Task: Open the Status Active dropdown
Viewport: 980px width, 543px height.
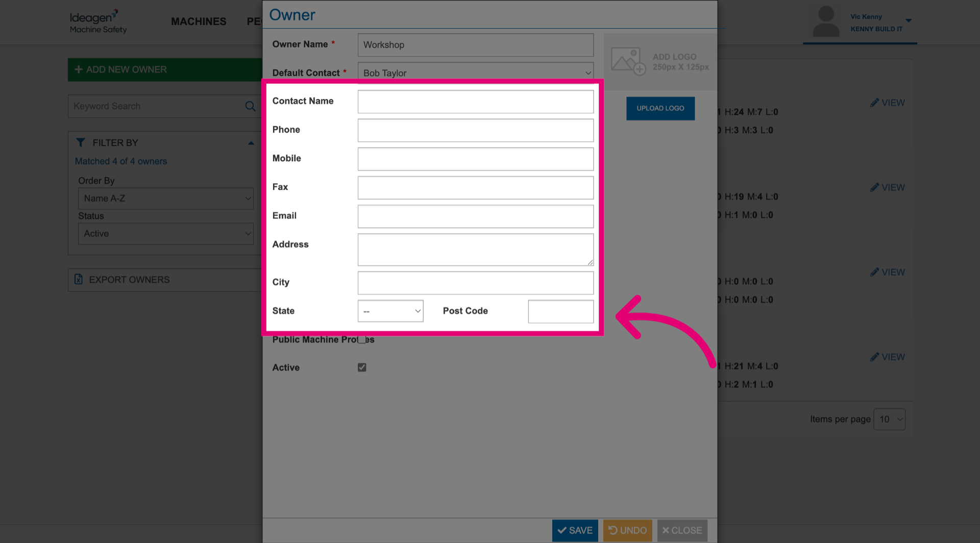Action: (x=166, y=233)
